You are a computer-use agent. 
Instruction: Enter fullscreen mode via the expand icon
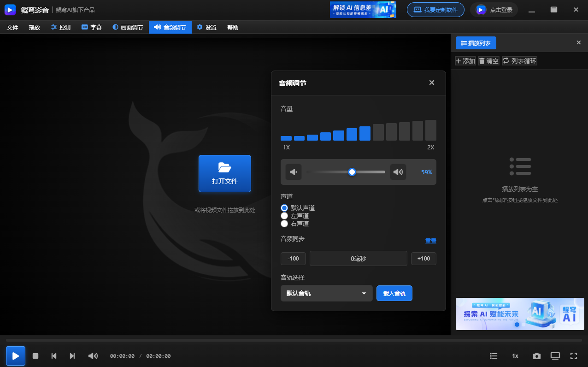(x=574, y=355)
